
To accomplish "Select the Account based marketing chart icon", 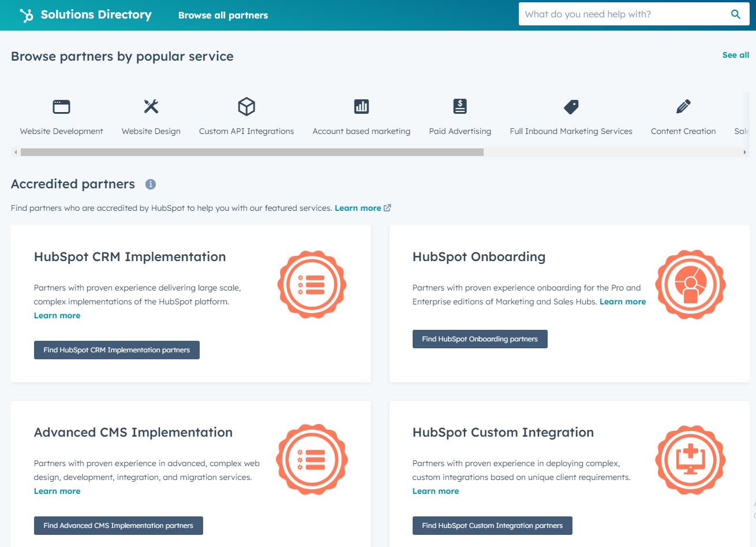I will pyautogui.click(x=361, y=106).
